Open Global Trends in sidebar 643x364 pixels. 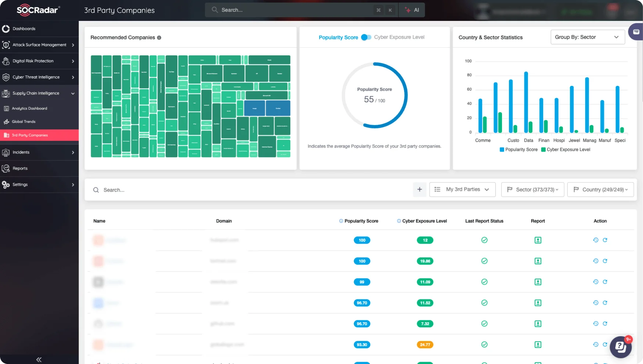24,122
